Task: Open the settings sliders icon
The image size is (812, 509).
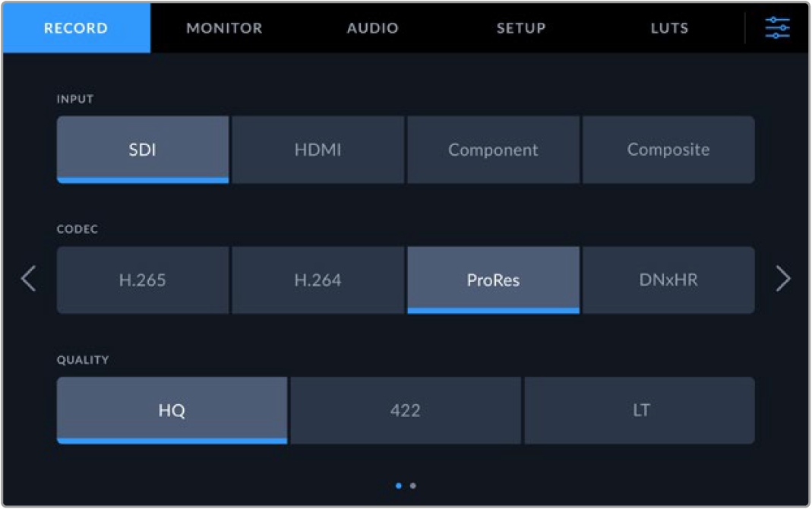Action: coord(777,28)
